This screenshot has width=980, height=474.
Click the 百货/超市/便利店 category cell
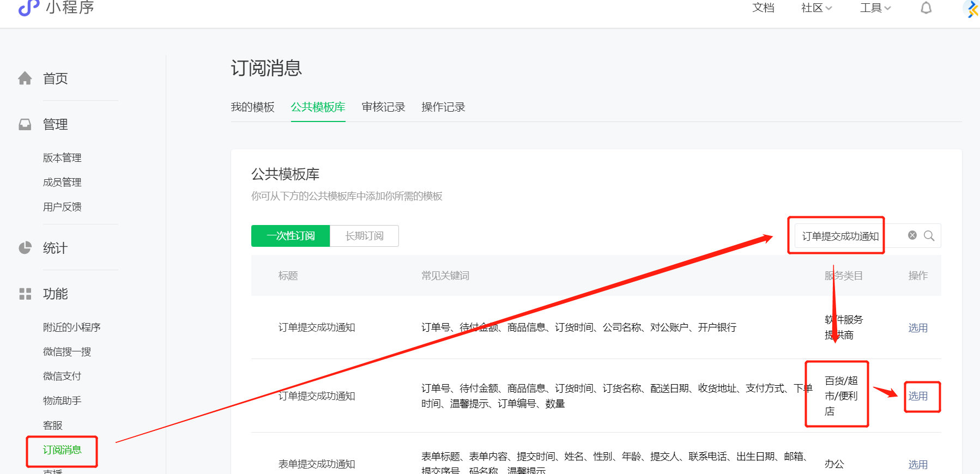coord(841,396)
